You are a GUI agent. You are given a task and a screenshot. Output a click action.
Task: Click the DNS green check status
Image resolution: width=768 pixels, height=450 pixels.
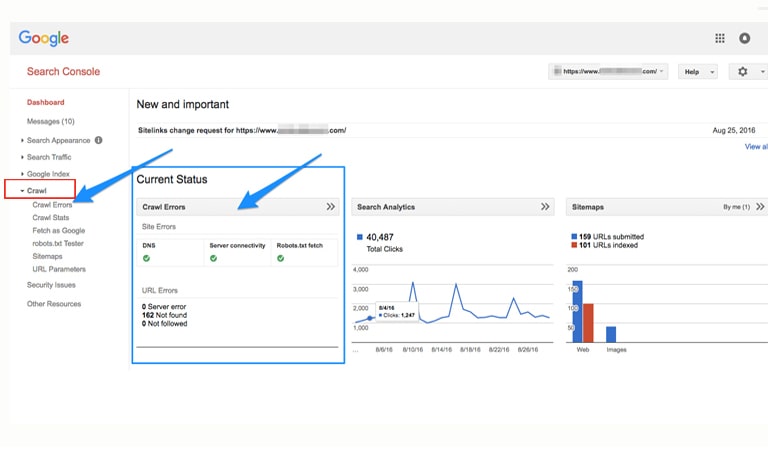pyautogui.click(x=146, y=258)
